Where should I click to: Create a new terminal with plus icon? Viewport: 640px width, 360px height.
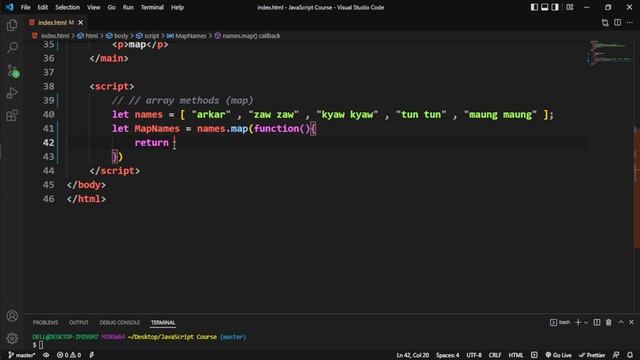578,322
